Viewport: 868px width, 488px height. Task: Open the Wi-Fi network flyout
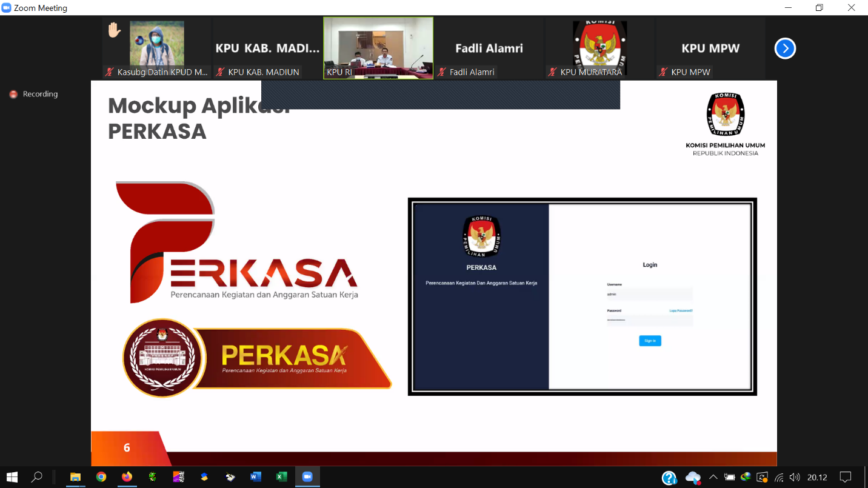779,477
